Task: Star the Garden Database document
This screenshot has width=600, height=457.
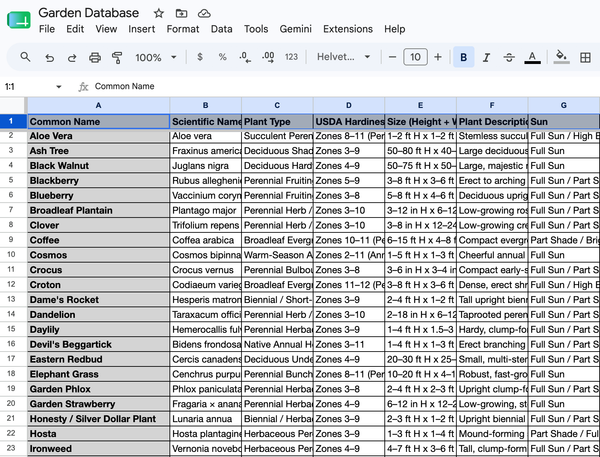Action: point(159,13)
